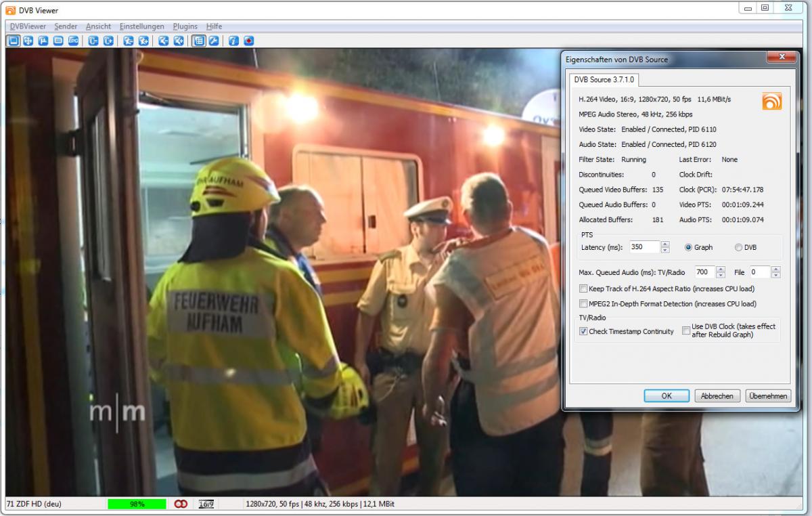Screen dimensions: 812x516
Task: Toggle the channel list toolbar icon
Action: (199, 41)
